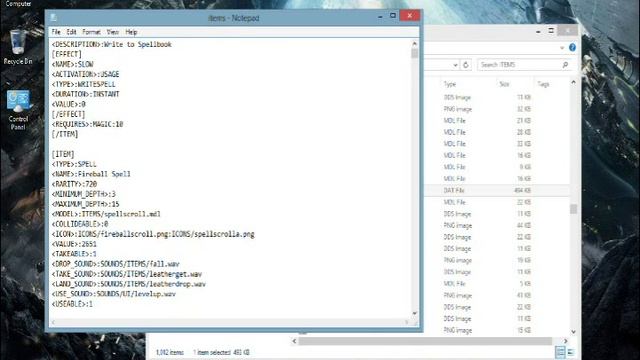Screen dimensions: 640x360
Task: Switch Explorer to large icons view
Action: [x=571, y=352]
